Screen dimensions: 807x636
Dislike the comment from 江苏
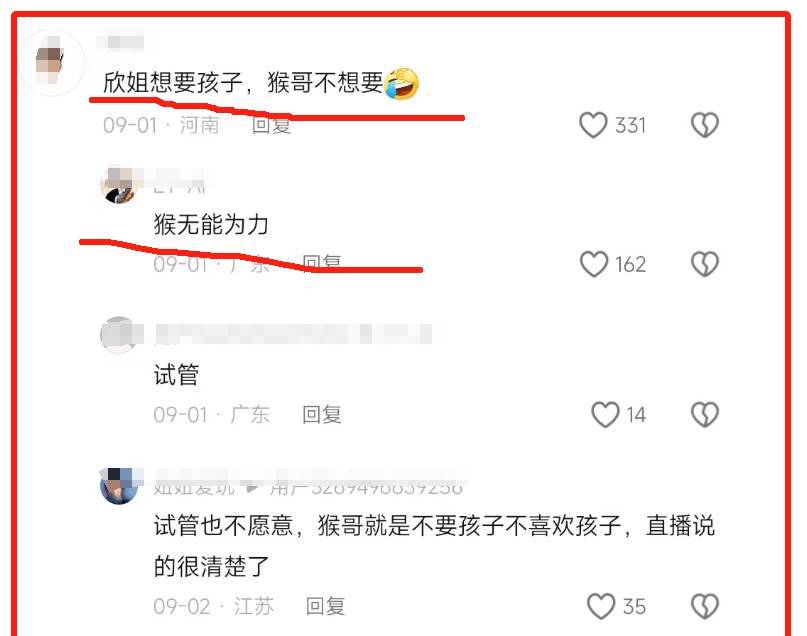tap(705, 606)
